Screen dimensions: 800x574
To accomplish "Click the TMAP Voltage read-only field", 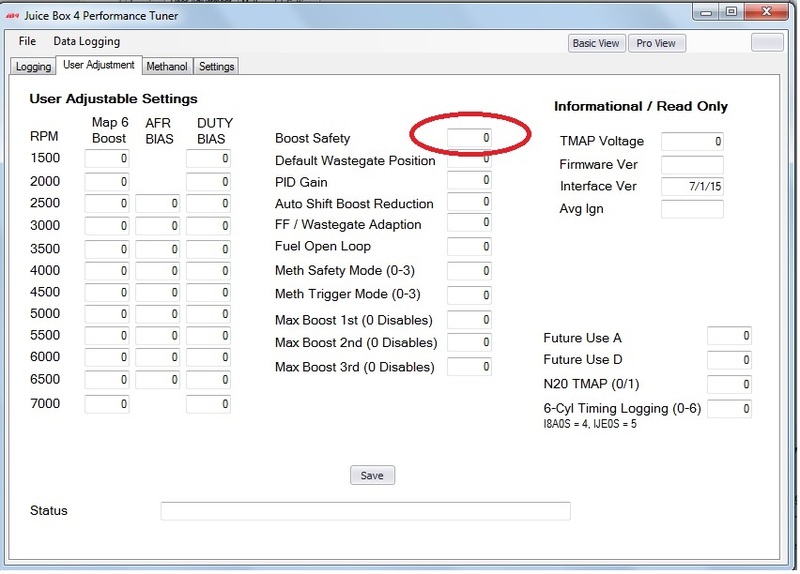I will click(692, 141).
